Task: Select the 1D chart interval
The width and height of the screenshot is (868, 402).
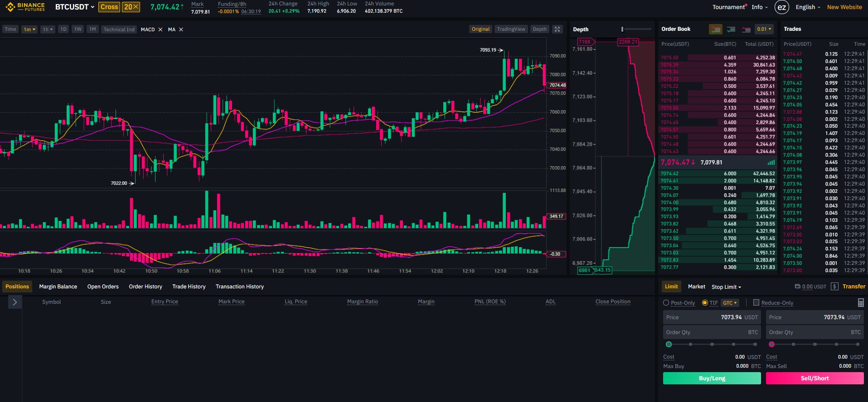Action: [x=63, y=29]
